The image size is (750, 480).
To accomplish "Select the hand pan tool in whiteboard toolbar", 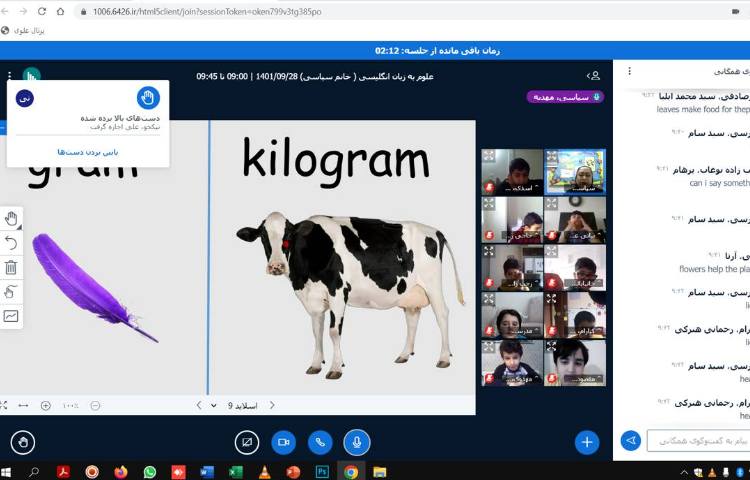I will (11, 218).
